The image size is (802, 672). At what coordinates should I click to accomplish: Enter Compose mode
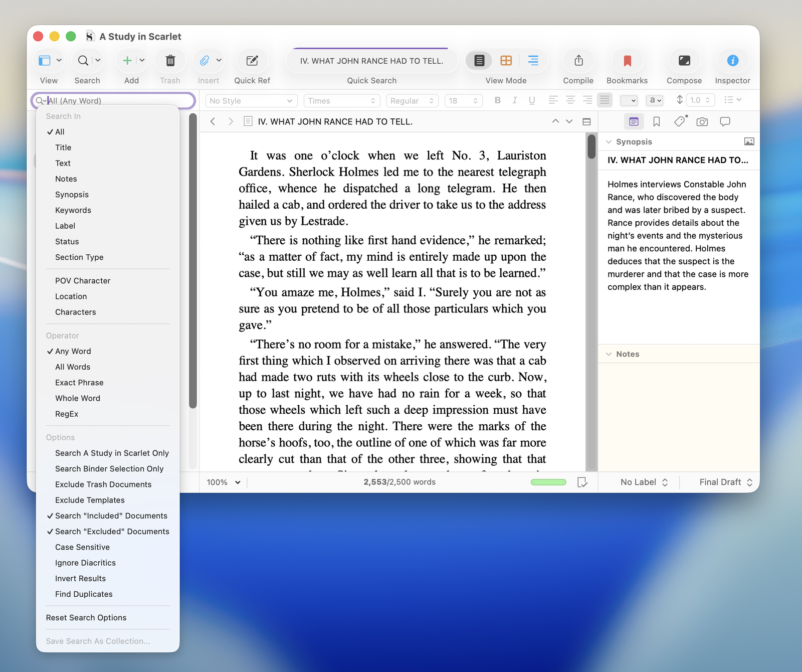684,61
